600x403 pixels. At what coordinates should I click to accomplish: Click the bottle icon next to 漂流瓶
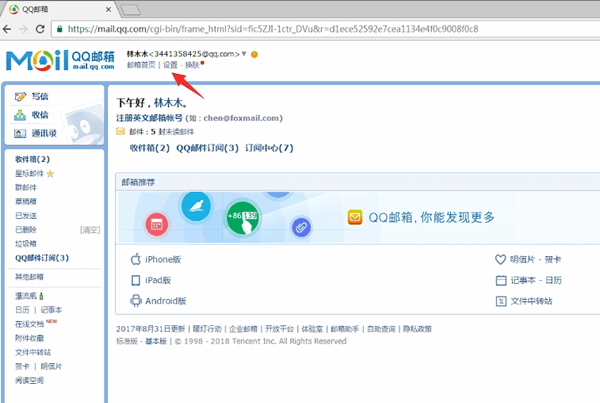click(41, 296)
